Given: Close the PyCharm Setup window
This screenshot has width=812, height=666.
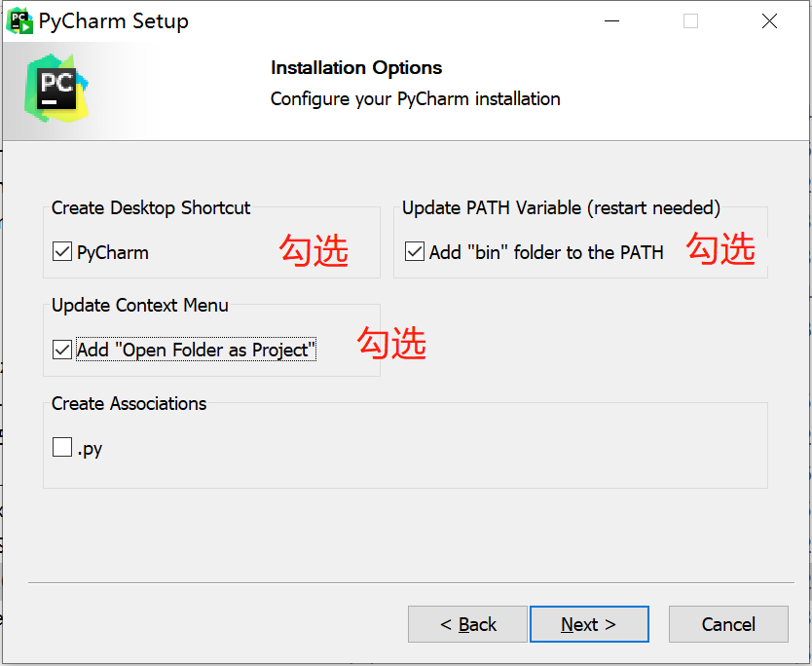Looking at the screenshot, I should tap(769, 20).
